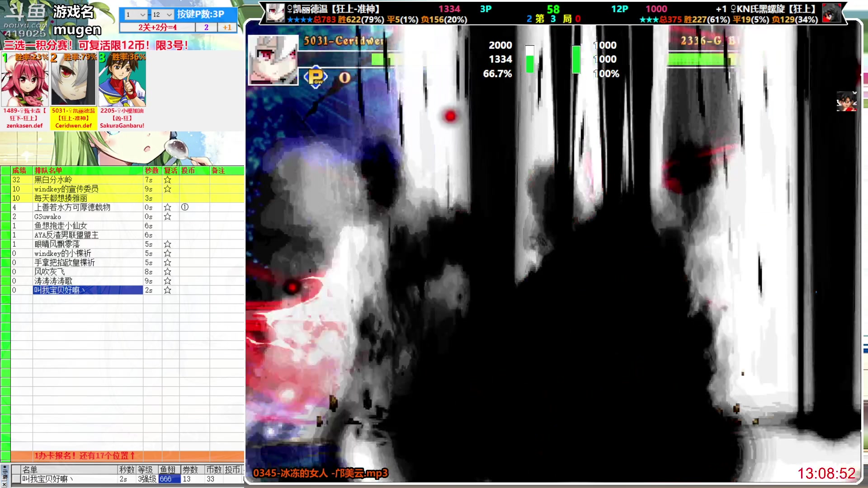Click the +1 score cell
The height and width of the screenshot is (488, 868).
coord(227,28)
